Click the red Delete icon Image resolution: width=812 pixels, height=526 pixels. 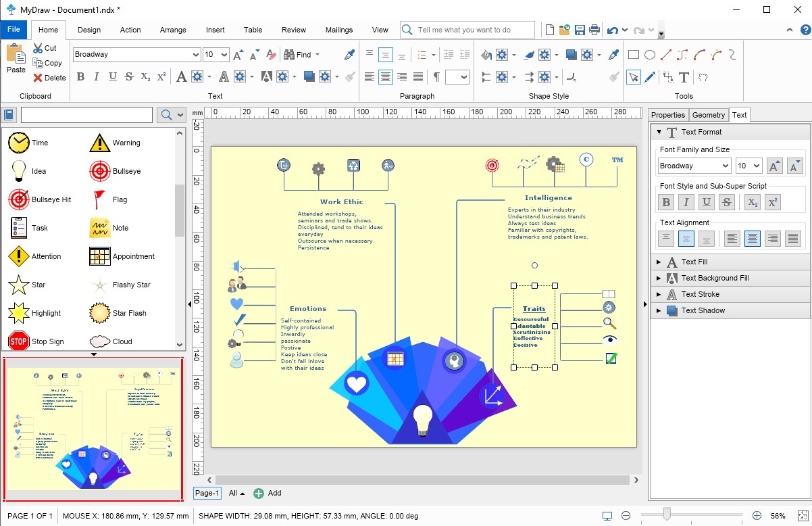coord(38,78)
